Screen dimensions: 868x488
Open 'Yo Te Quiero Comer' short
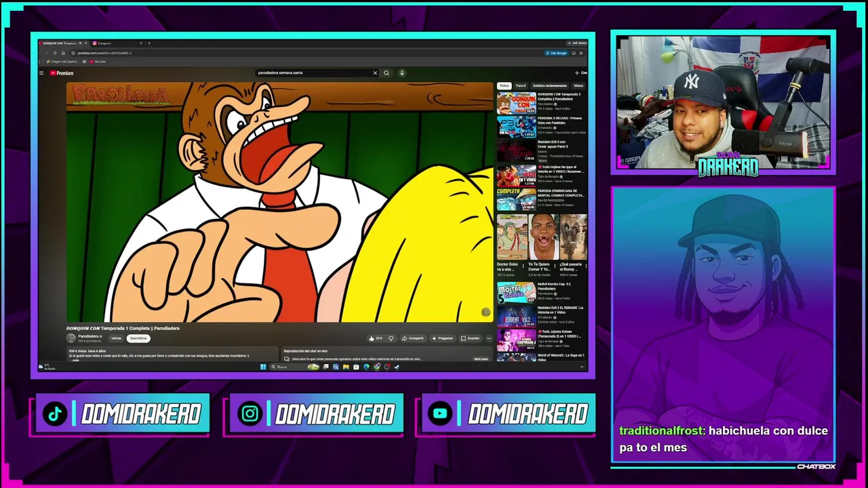point(542,237)
